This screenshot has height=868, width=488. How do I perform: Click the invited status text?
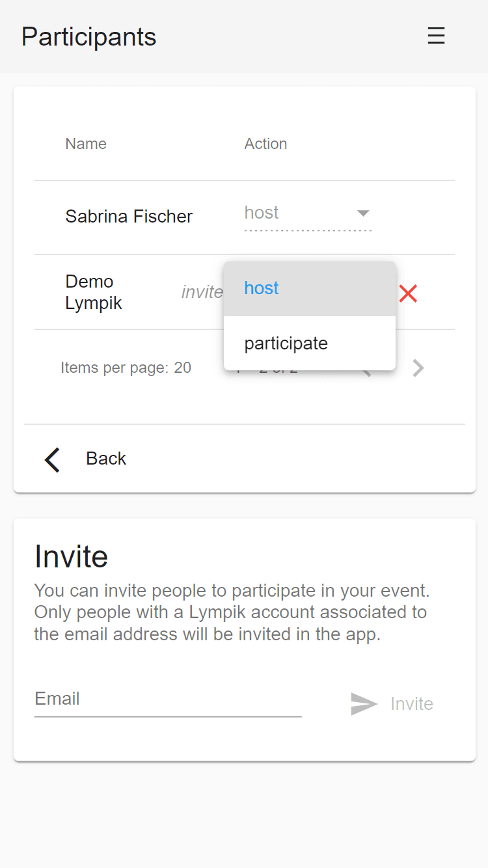pyautogui.click(x=202, y=292)
